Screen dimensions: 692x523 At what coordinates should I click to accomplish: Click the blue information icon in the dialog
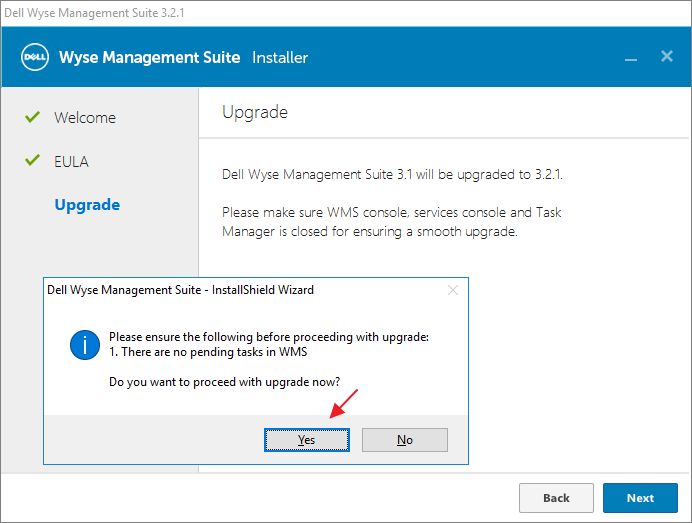84,345
